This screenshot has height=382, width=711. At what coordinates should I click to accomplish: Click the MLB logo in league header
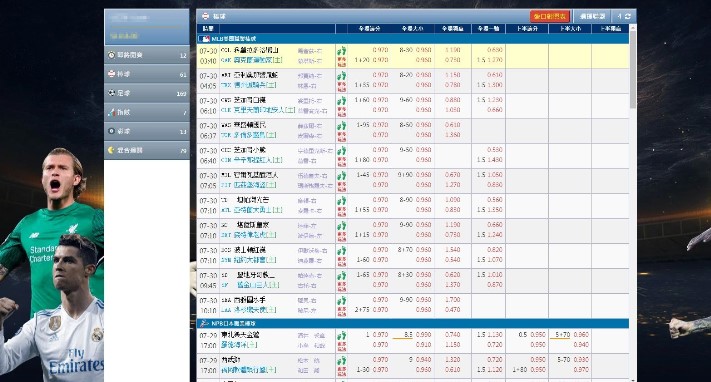point(205,39)
